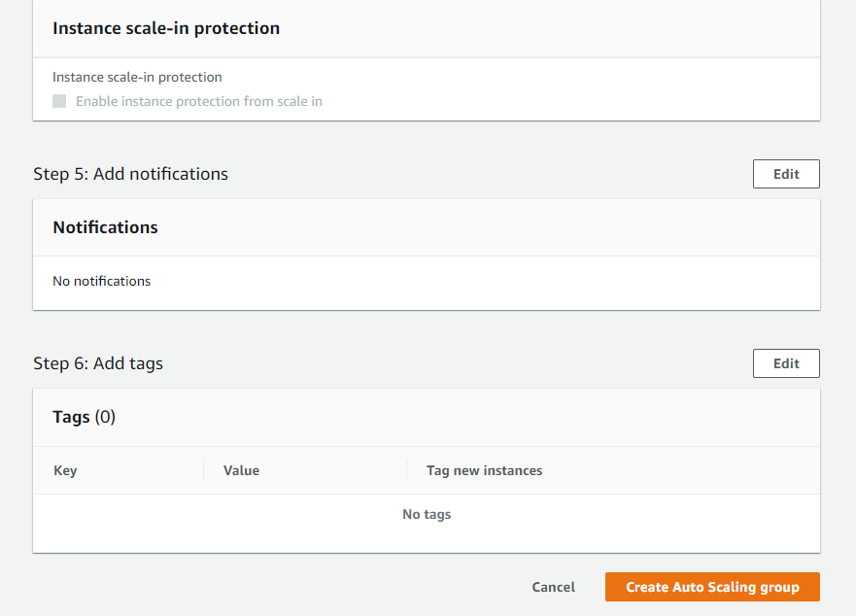Click the 'Enable instance protection from scale in' label
Viewport: 856px width, 616px height.
[198, 101]
